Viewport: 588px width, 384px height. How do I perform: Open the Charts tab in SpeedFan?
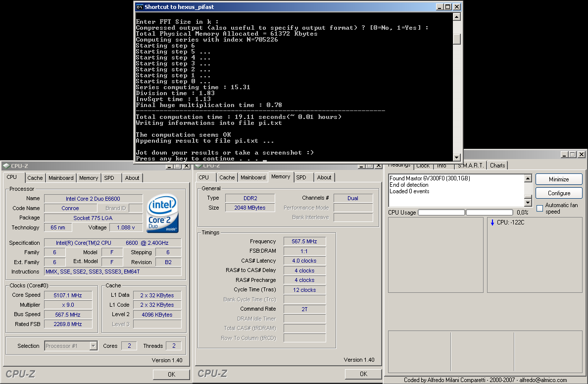497,165
